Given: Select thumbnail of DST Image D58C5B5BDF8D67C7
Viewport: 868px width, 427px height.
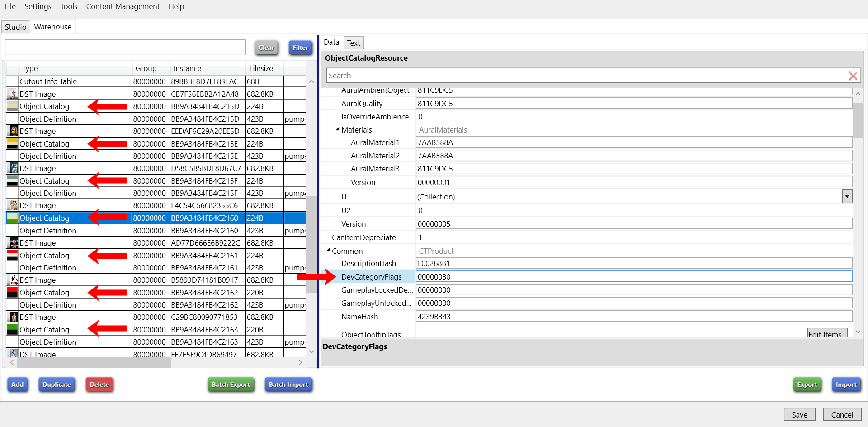Looking at the screenshot, I should [x=13, y=168].
